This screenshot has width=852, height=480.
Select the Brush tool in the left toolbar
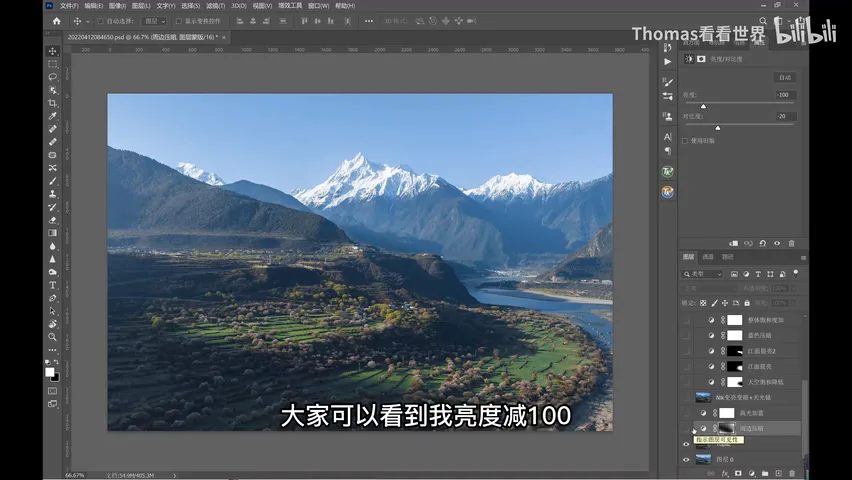click(53, 181)
